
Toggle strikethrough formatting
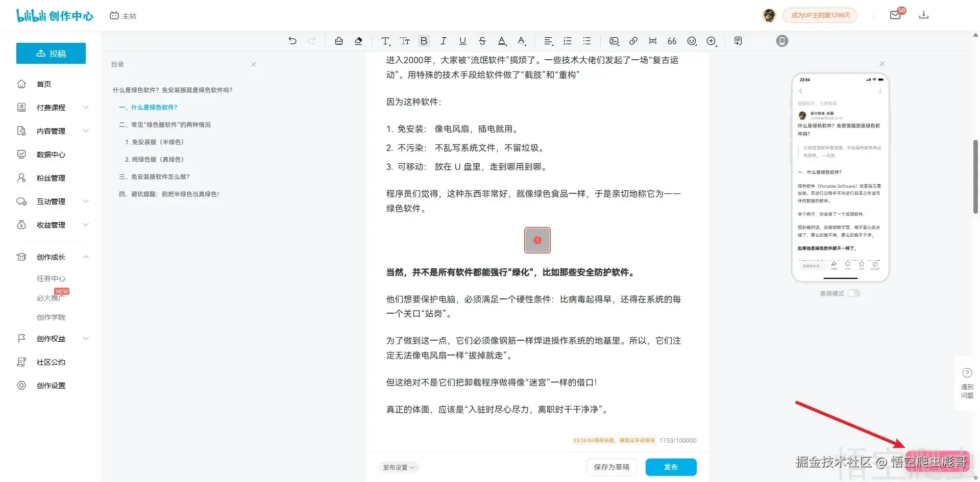coord(482,41)
